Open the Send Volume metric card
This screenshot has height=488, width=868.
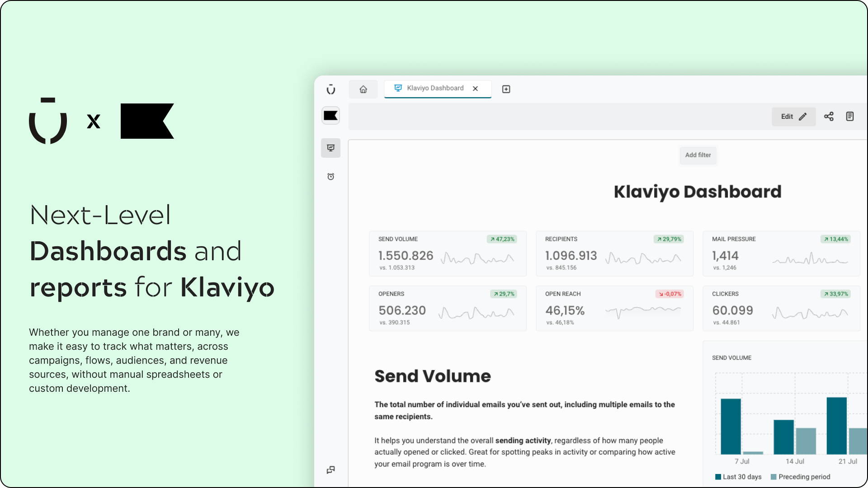[447, 253]
